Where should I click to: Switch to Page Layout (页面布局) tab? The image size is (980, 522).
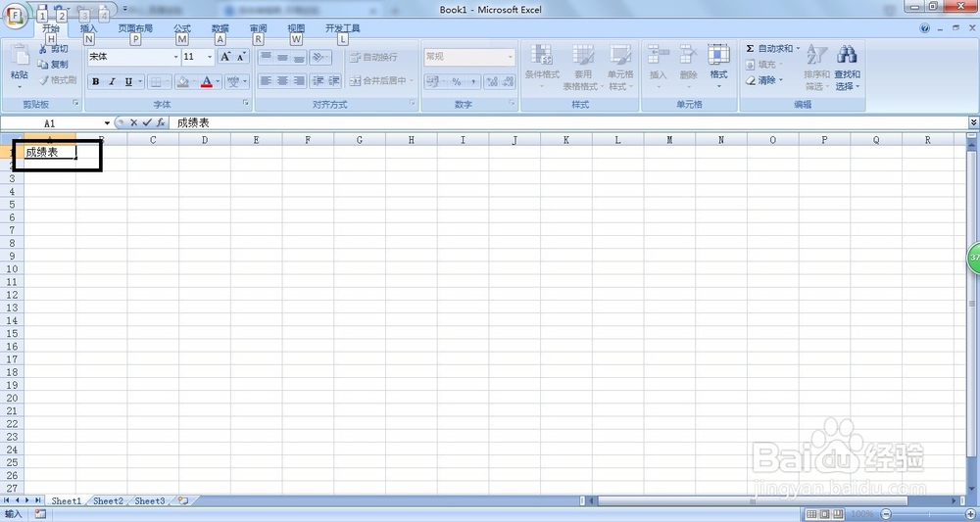pos(135,28)
